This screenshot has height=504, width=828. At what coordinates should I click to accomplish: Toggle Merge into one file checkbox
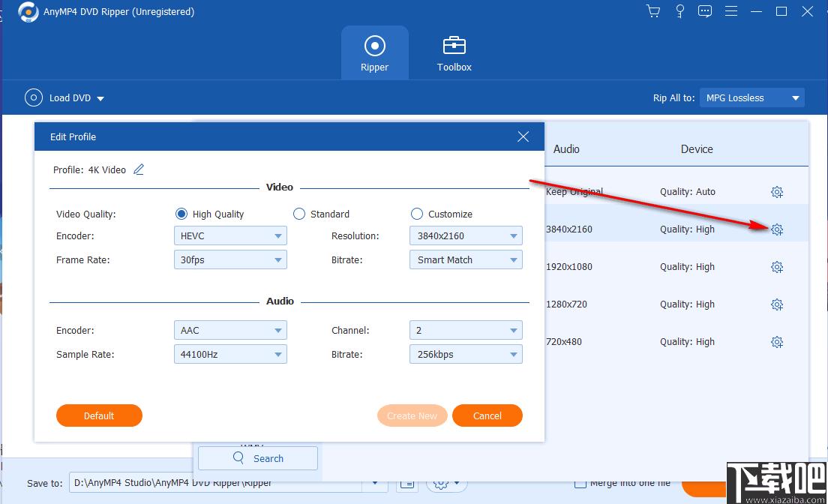(580, 483)
